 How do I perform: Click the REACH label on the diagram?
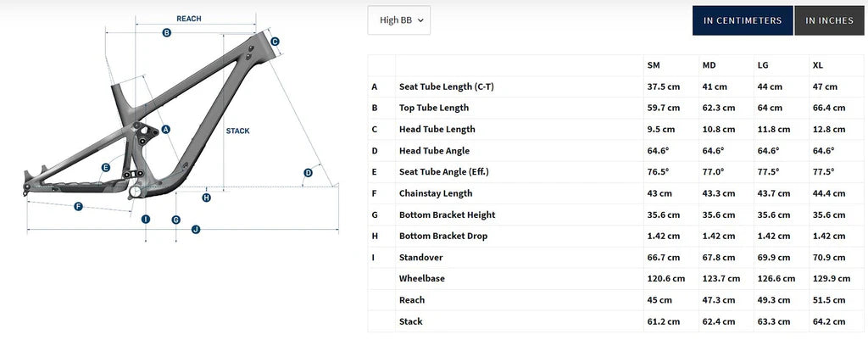point(188,18)
